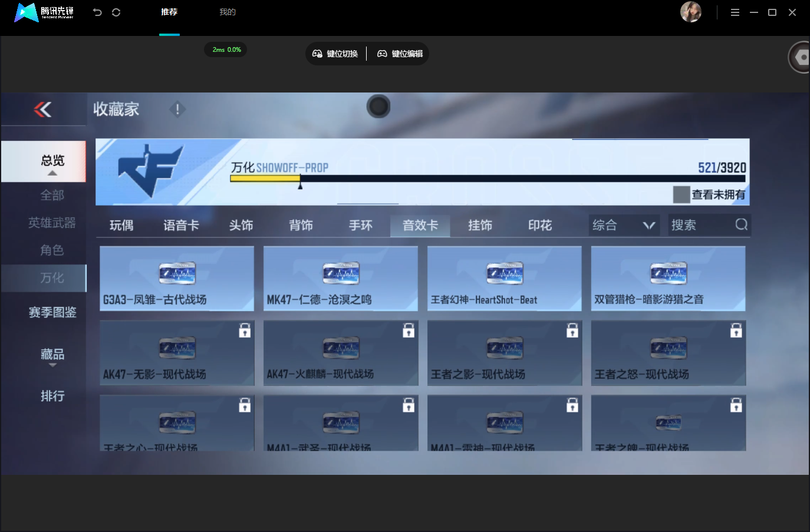
Task: Toggle the 查看未拥有 checkbox
Action: coord(681,194)
